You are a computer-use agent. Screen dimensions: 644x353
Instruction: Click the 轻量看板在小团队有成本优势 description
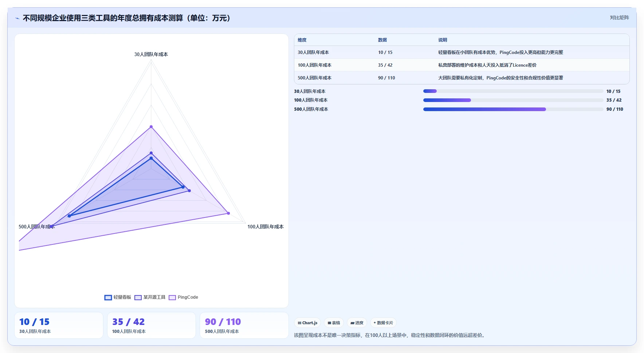500,52
